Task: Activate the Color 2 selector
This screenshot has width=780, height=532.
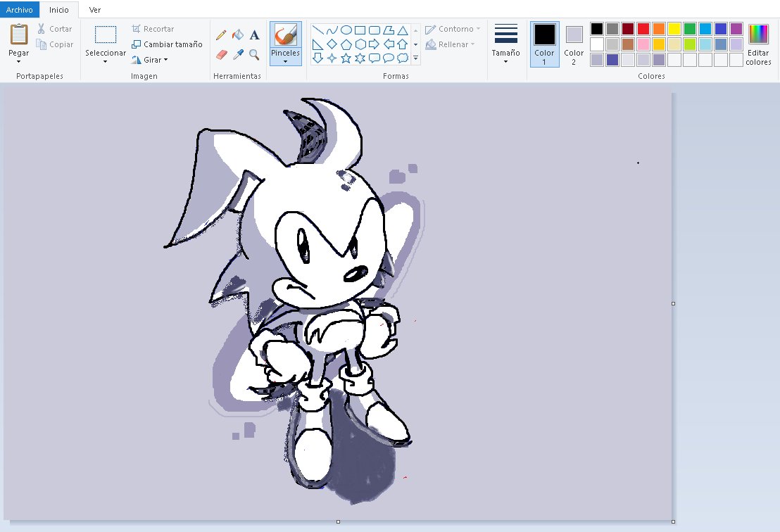Action: 574,44
